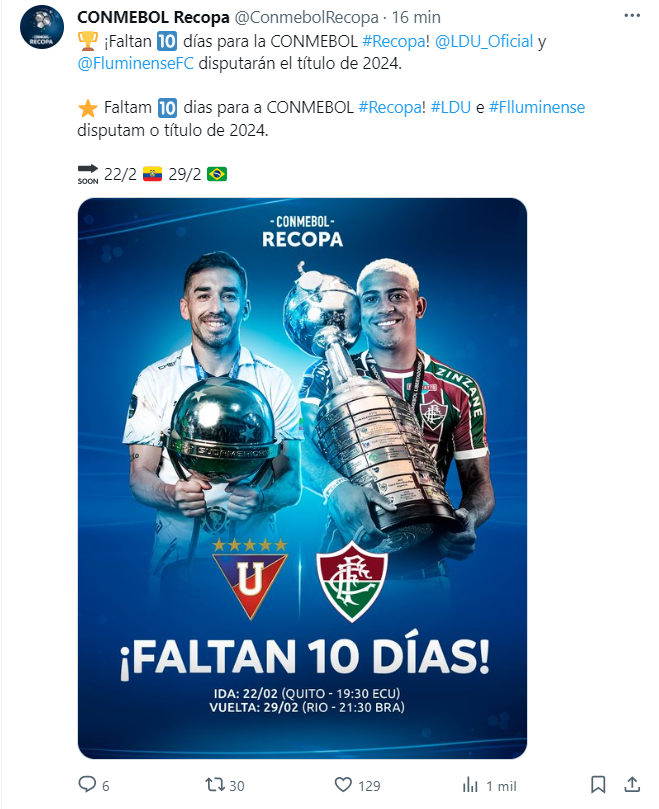Click the #Flluminense hashtag
The width and height of the screenshot is (659, 809).
[537, 107]
